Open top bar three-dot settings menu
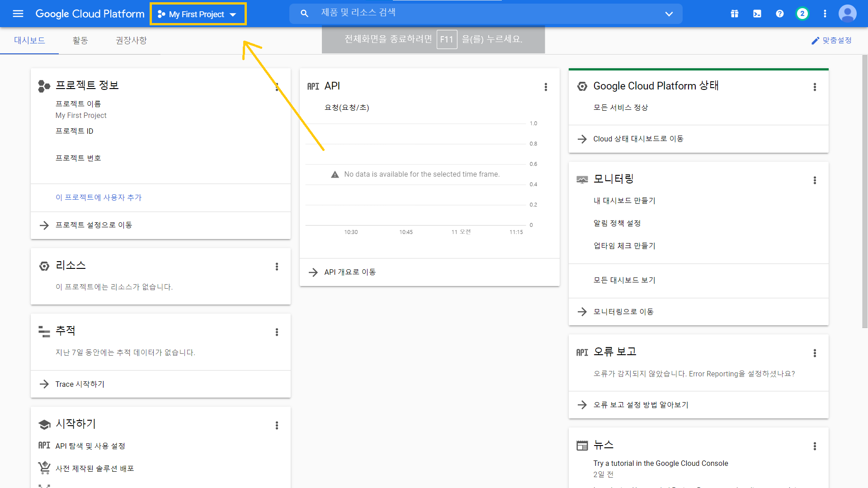 pos(825,14)
